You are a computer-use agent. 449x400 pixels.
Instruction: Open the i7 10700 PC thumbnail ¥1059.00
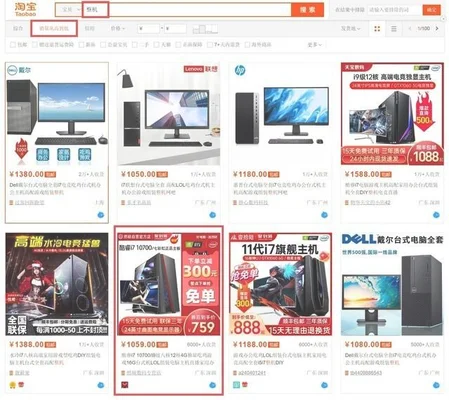click(168, 284)
